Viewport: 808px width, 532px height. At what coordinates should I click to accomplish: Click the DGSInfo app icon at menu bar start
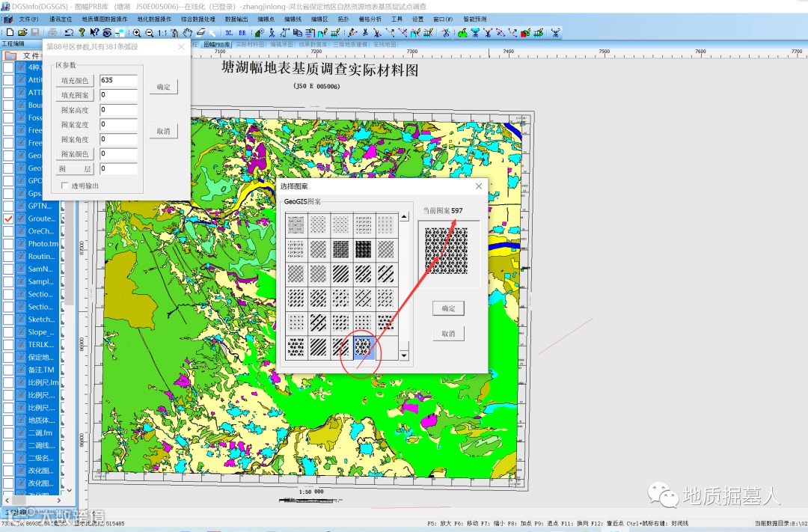click(x=7, y=19)
